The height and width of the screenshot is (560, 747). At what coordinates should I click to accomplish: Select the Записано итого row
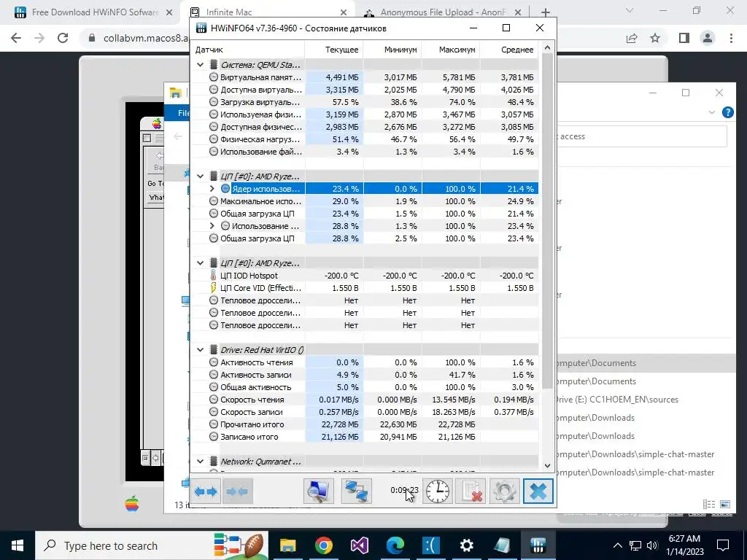point(365,436)
